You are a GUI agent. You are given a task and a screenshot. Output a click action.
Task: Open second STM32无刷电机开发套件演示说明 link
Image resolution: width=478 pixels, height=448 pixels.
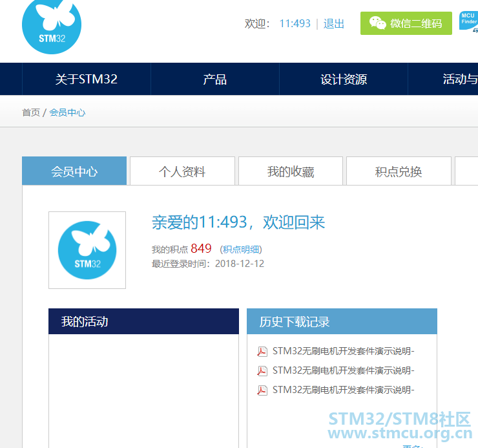point(343,370)
